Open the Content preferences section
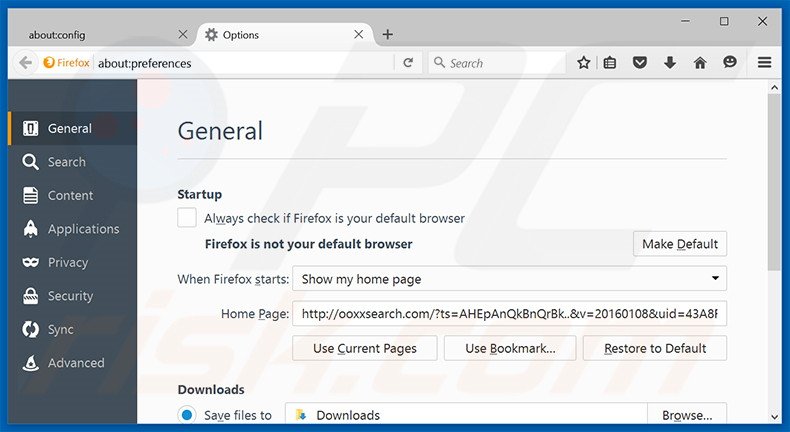Screen dimensions: 790x432 click(x=73, y=196)
